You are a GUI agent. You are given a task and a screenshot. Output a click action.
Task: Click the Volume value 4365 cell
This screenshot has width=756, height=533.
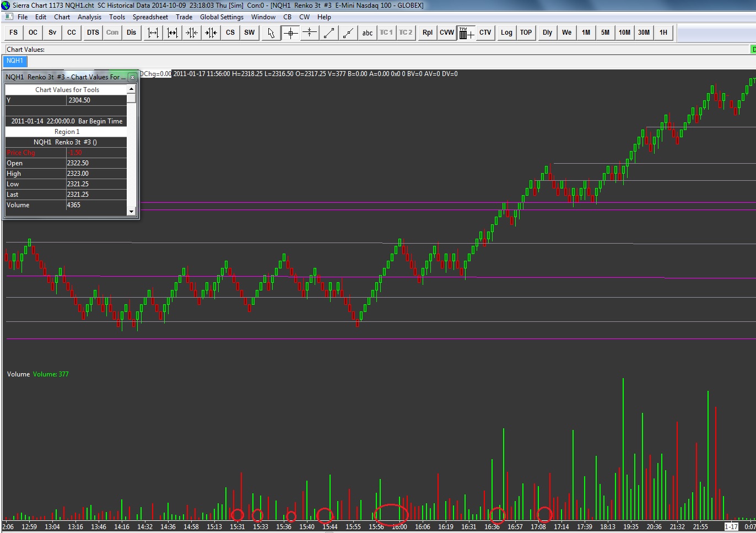point(96,205)
